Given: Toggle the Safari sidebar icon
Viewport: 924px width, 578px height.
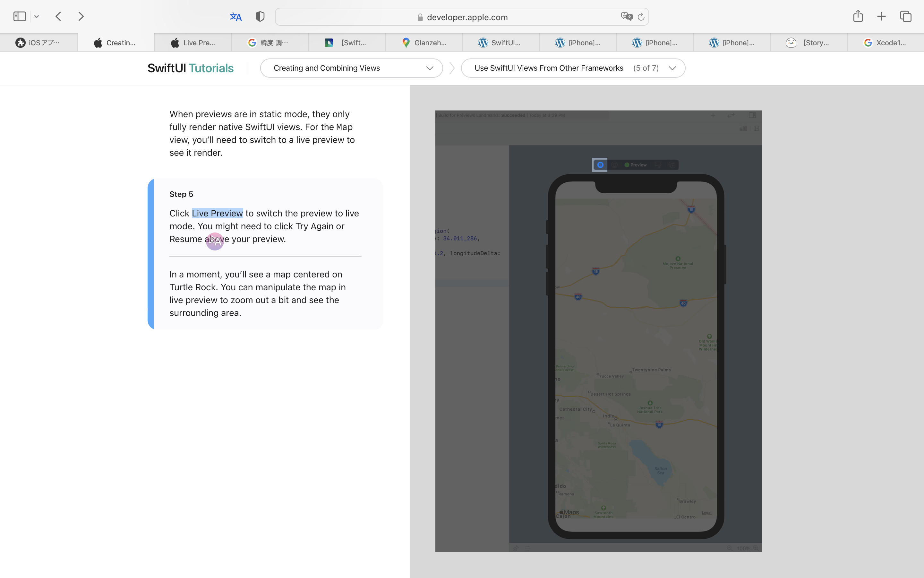Looking at the screenshot, I should [x=20, y=16].
